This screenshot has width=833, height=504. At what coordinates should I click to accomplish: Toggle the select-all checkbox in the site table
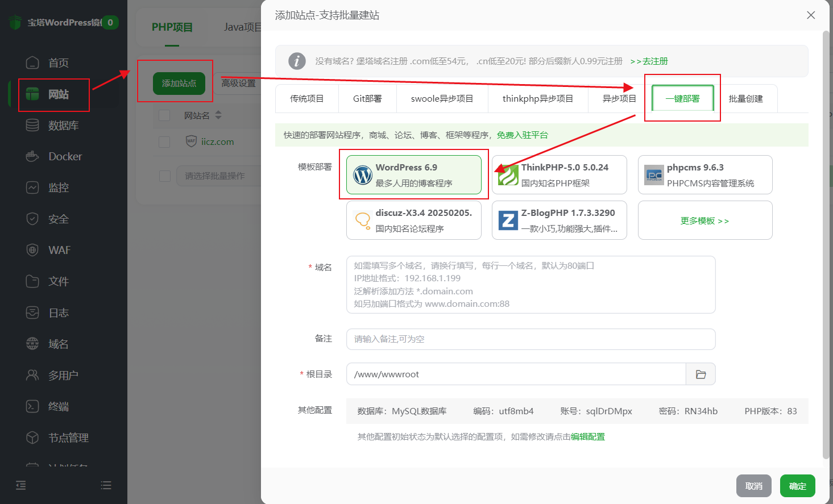(x=164, y=114)
